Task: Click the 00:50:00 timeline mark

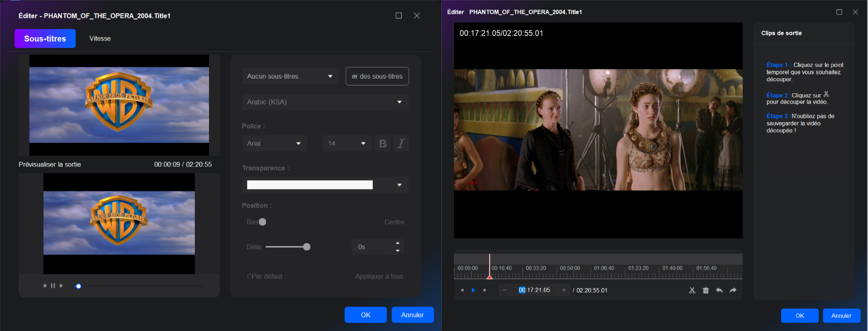Action: [570, 268]
